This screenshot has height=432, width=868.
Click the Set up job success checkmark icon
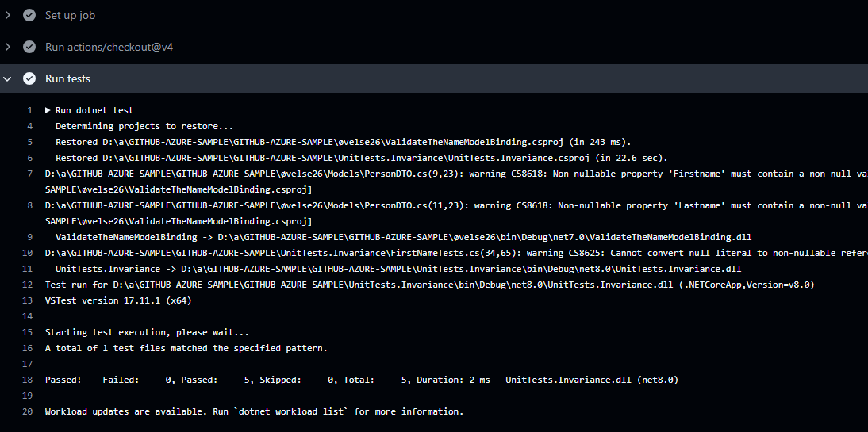pos(29,16)
